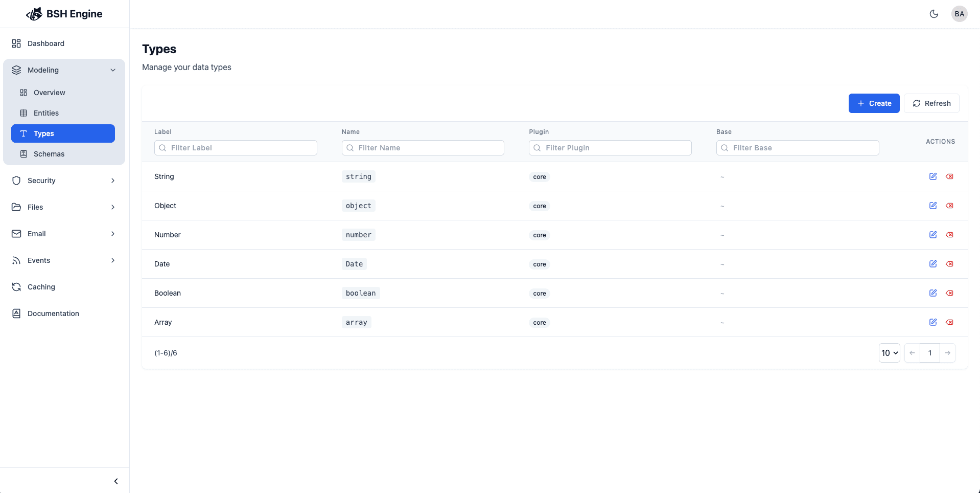
Task: Click the Dashboard grid icon in the sidebar
Action: tap(15, 43)
